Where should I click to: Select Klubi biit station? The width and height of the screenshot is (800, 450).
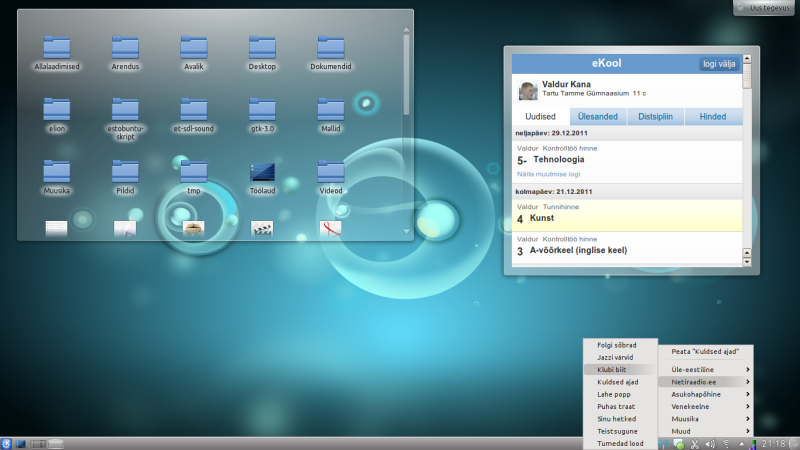620,369
